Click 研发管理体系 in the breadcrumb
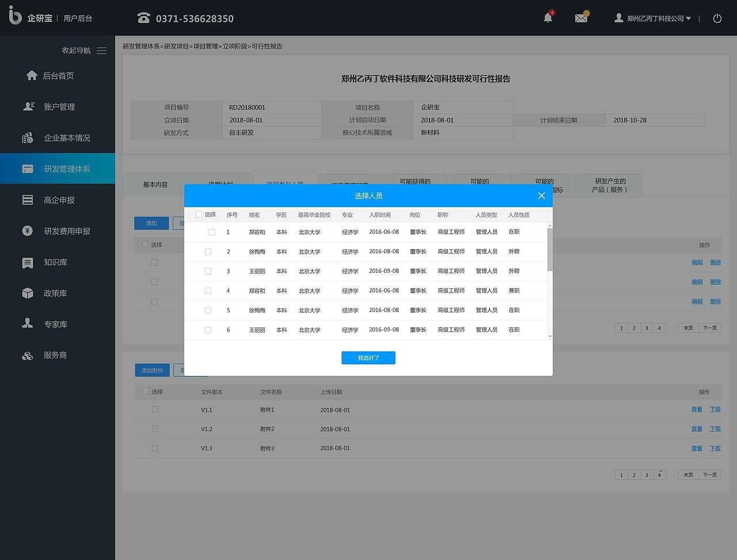This screenshot has width=737, height=560. pyautogui.click(x=141, y=46)
